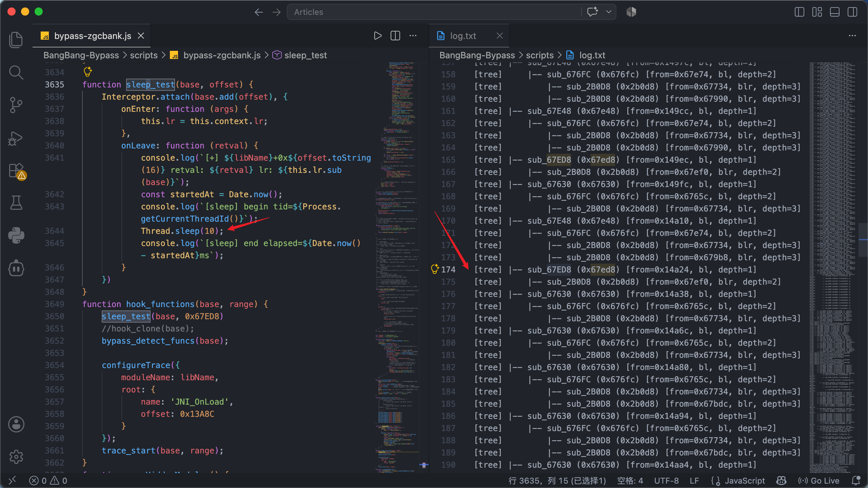Viewport: 868px width, 488px height.
Task: Click line number 3650 in the gutter
Action: [55, 316]
